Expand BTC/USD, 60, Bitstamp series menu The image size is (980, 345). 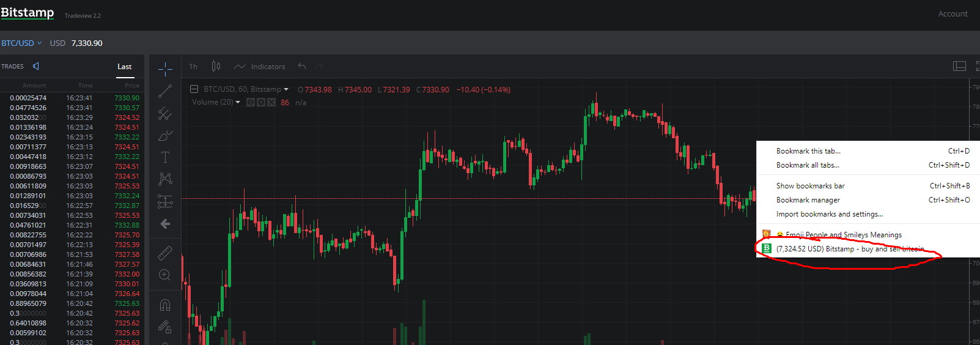coord(286,89)
